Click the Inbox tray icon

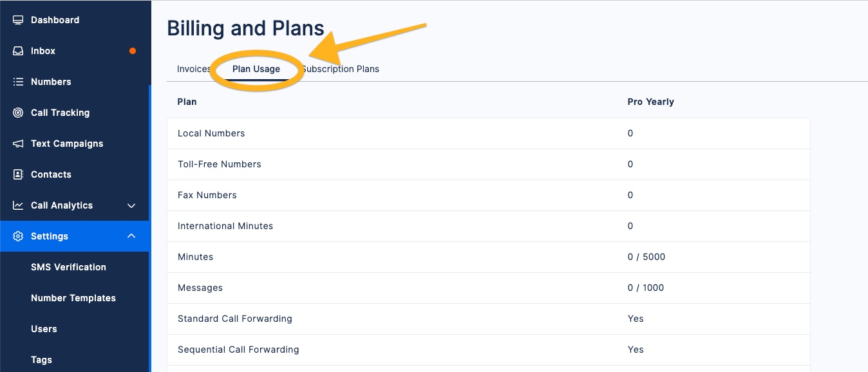tap(18, 51)
